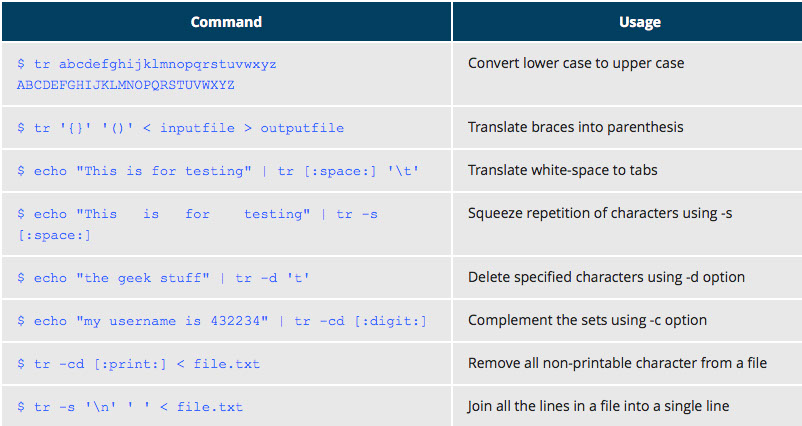Select "Translate braces into parenthesis" description

coord(577,127)
